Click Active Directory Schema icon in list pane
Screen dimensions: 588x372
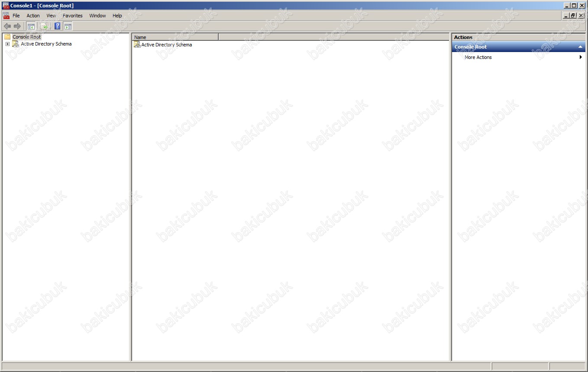click(137, 45)
